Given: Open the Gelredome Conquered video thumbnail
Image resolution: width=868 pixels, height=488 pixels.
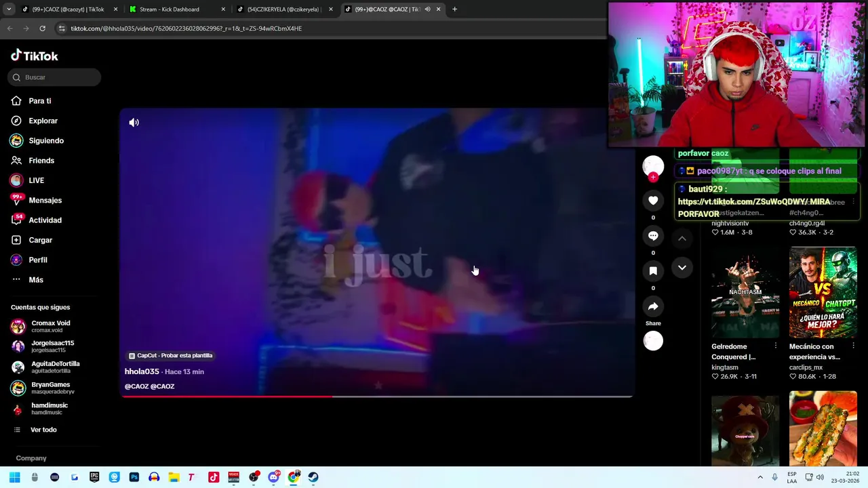Looking at the screenshot, I should (x=745, y=292).
